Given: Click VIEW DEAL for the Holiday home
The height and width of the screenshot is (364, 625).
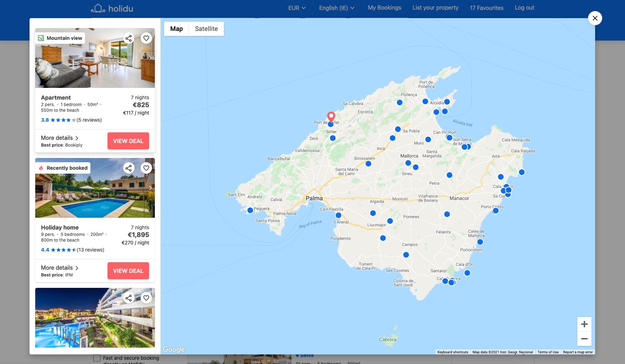Looking at the screenshot, I should [x=128, y=271].
